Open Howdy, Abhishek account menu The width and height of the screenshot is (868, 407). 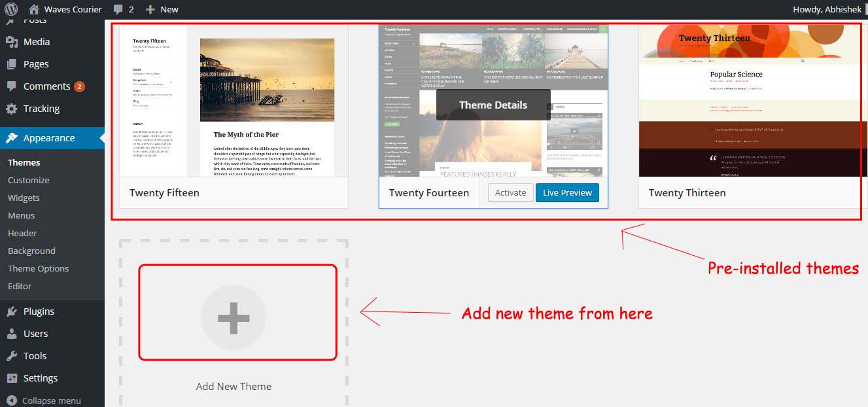pos(827,9)
